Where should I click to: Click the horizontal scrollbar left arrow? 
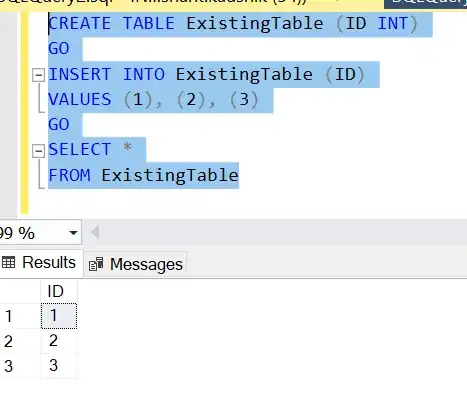coord(96,232)
